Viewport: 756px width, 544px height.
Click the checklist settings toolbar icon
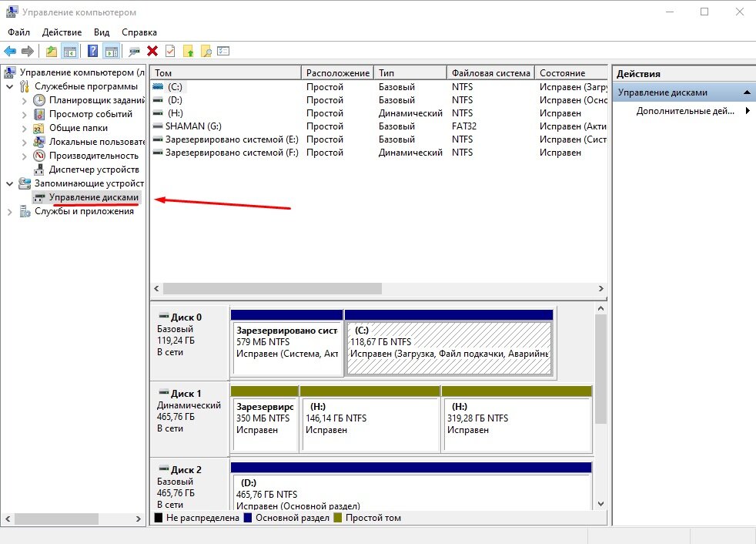pos(223,51)
